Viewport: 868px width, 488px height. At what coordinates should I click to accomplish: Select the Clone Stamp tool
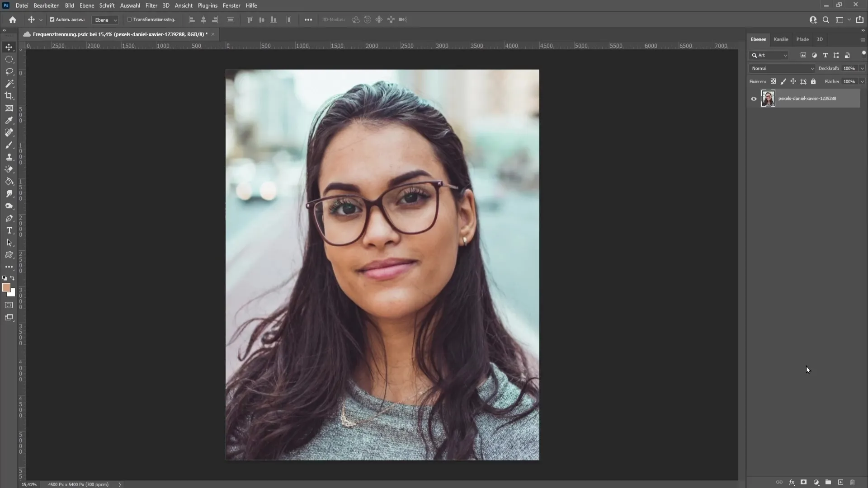tap(9, 157)
